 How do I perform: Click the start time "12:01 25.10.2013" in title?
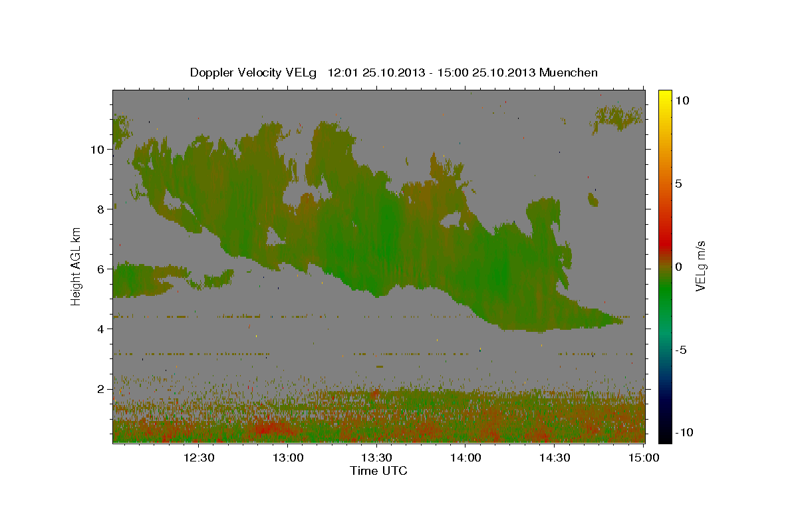tap(376, 72)
